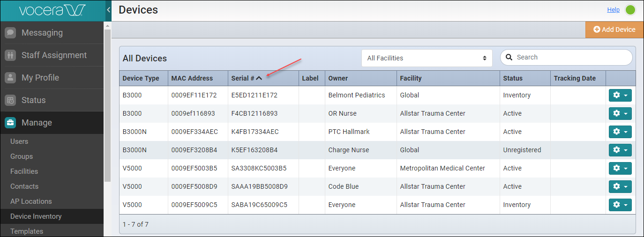This screenshot has height=237, width=644.
Task: Open the AP Locations menu entry
Action: tap(31, 201)
